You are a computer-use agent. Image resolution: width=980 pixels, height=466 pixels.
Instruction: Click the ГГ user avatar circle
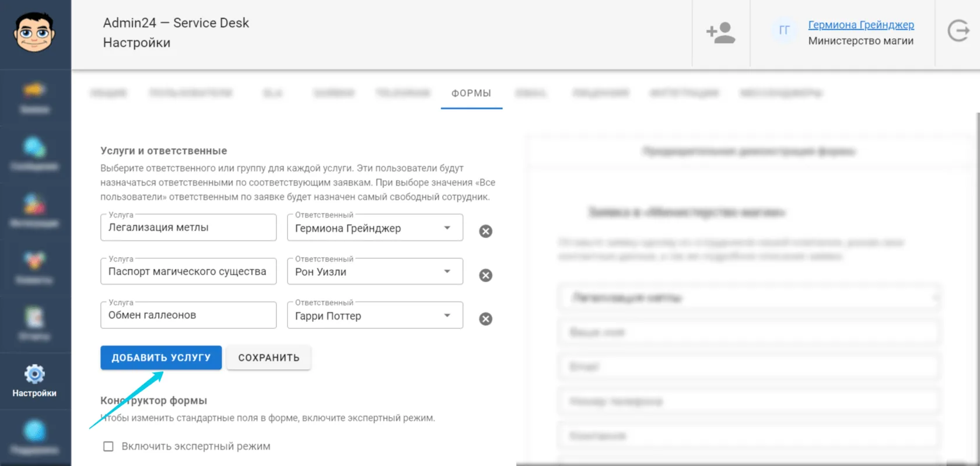click(784, 30)
